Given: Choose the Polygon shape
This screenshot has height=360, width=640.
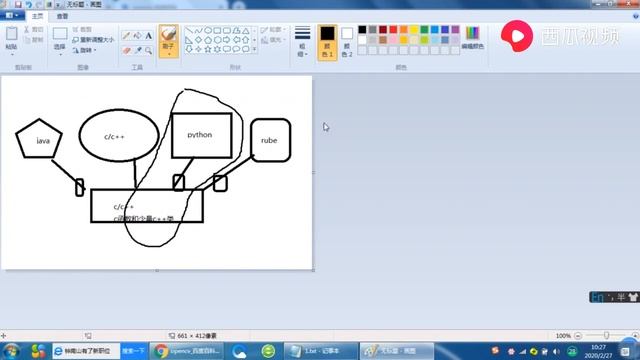Looking at the screenshot, I should pos(236,31).
